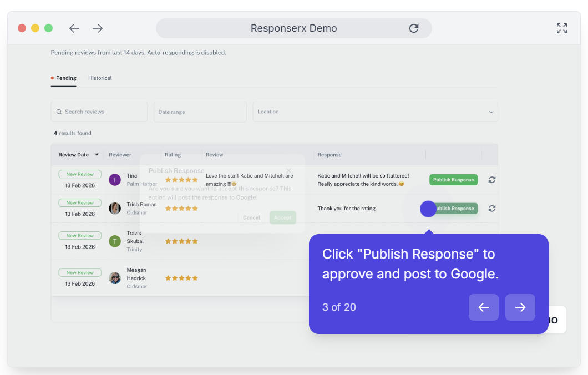Regenerate response for Tina's review
This screenshot has width=588, height=375.
[x=492, y=180]
